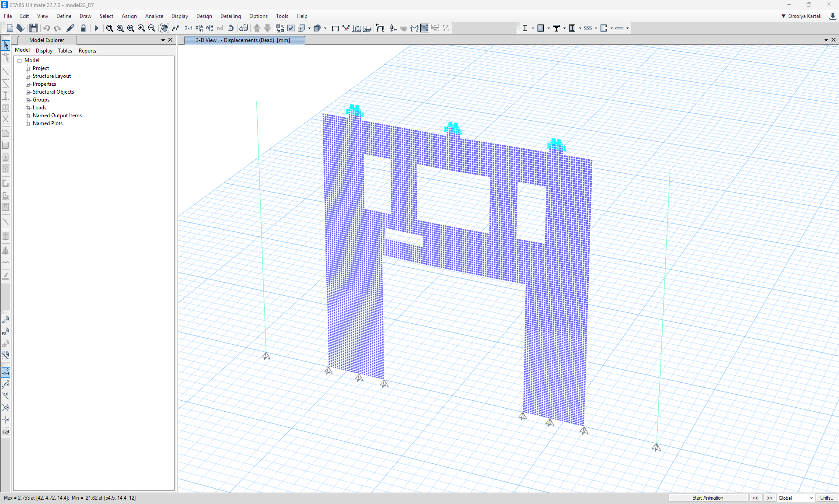Screen dimensions: 839x504
Task: Click the Move Up in List arrow
Action: 257,28
